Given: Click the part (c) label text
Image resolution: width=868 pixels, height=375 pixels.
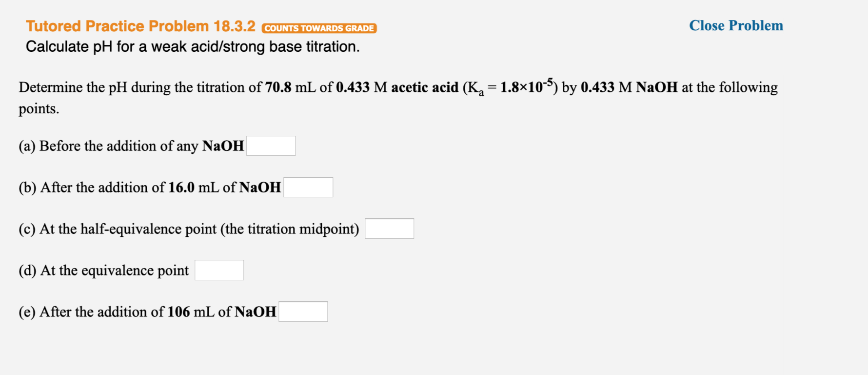Looking at the screenshot, I should (27, 228).
